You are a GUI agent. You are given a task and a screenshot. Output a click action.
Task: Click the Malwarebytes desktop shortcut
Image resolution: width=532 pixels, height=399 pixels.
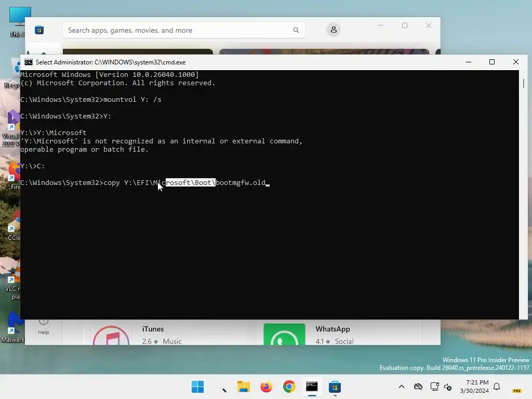point(13,326)
